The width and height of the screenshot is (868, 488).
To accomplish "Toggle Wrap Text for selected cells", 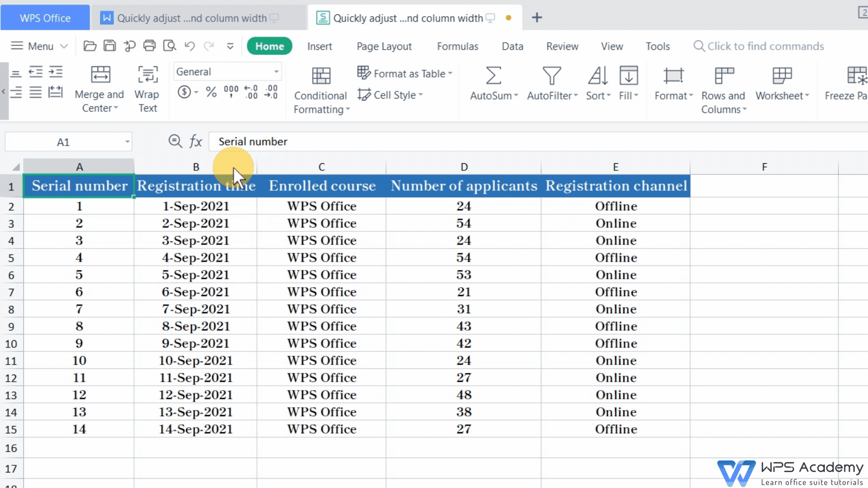I will pyautogui.click(x=147, y=89).
